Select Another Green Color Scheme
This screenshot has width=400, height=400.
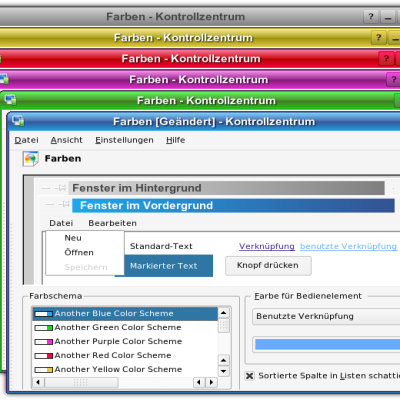125,327
